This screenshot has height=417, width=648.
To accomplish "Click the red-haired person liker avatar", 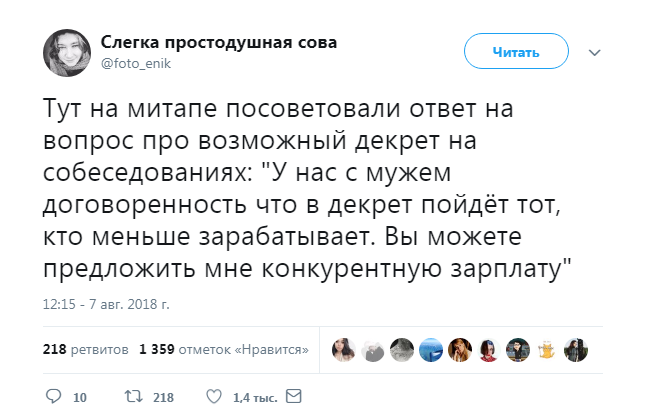I will (489, 349).
